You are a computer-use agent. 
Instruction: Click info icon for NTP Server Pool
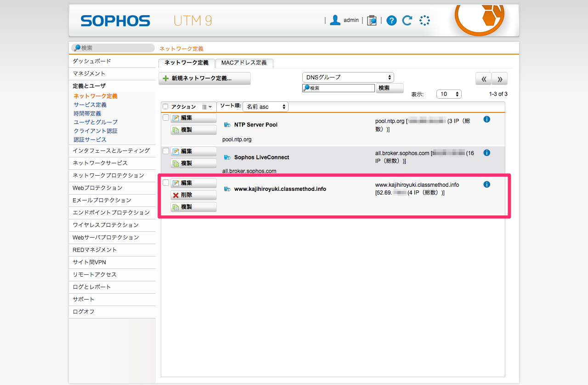coord(487,119)
